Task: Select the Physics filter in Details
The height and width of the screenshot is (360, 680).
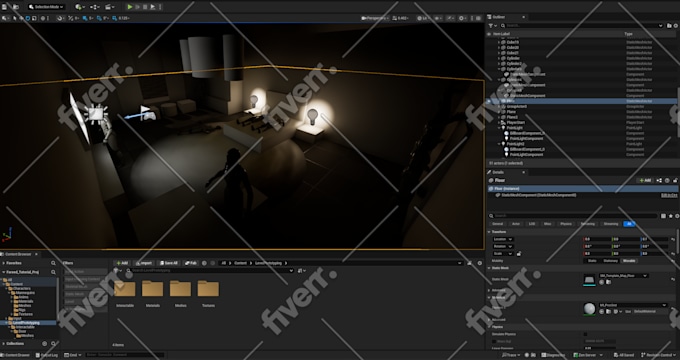Action: pyautogui.click(x=566, y=224)
